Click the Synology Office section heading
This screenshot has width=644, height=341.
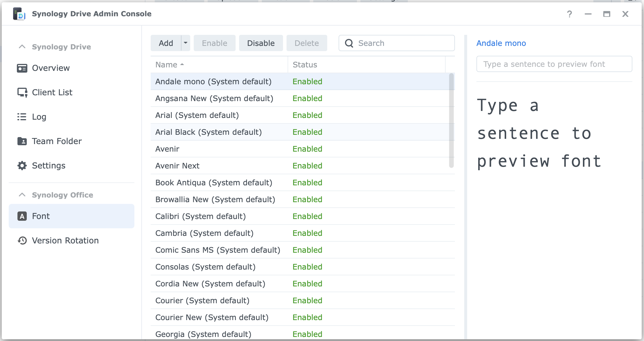point(63,195)
